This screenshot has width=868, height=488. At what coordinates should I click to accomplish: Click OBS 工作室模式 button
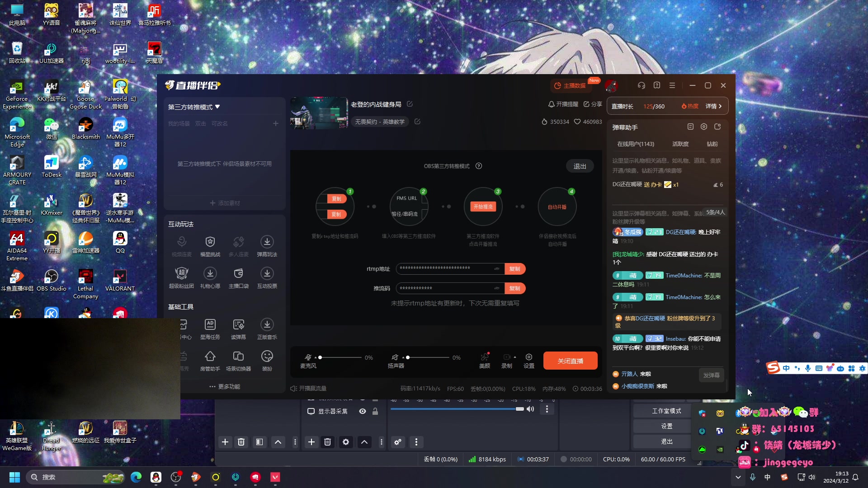666,411
